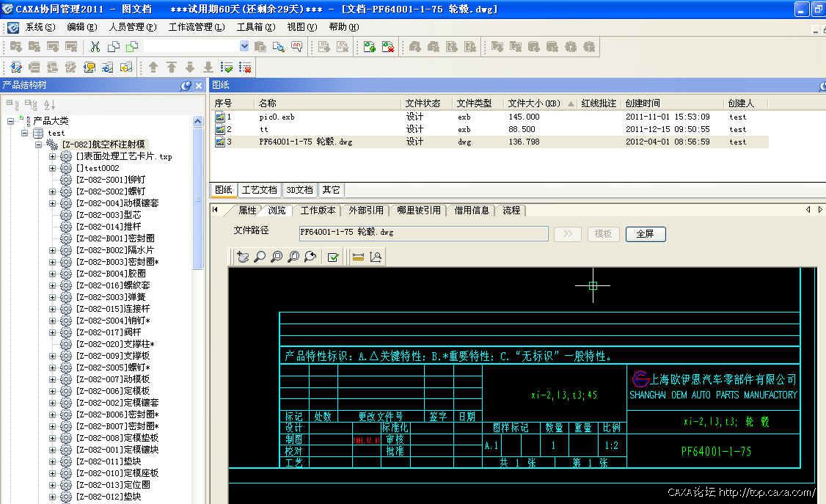Switch to the 工艺文档 tab
This screenshot has width=826, height=504.
coord(260,190)
